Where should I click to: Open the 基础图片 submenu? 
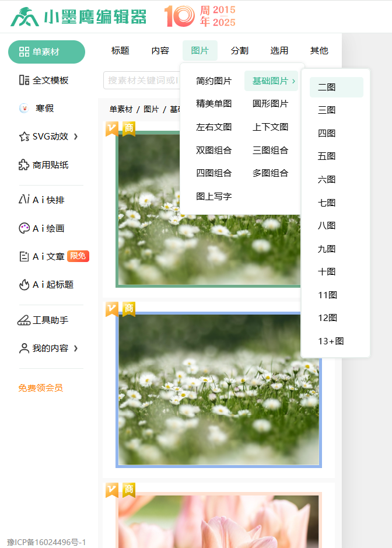[x=271, y=81]
